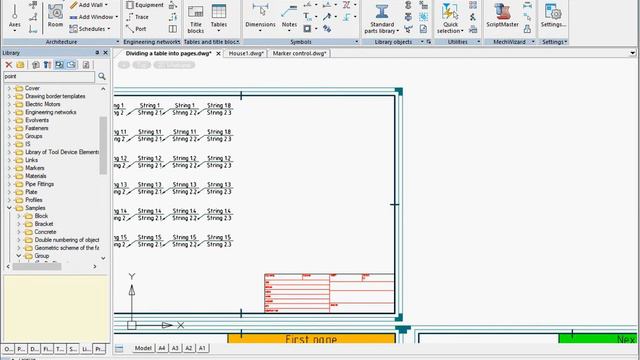Select the A2 layout tab
Screen dimensions: 640x360
click(x=189, y=348)
